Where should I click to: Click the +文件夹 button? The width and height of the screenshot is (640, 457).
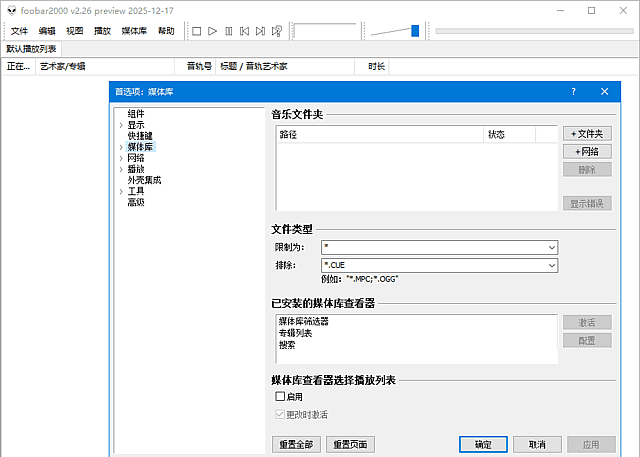(587, 134)
